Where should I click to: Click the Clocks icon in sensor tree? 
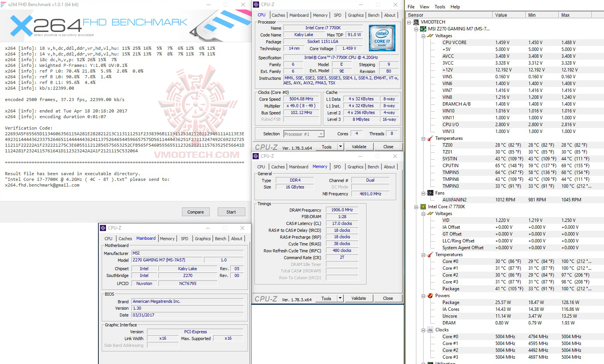pyautogui.click(x=430, y=330)
